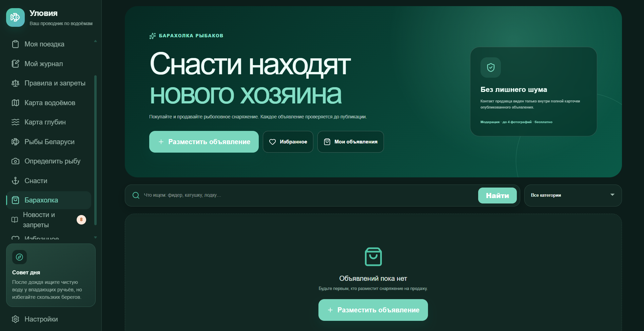Viewport: 644px width, 331px height.
Task: Open Мои объявления
Action: coord(350,142)
